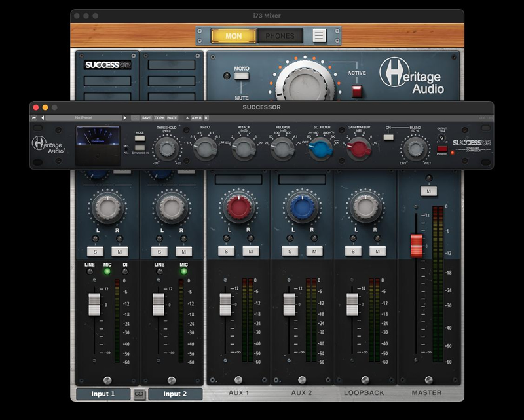This screenshot has width=524, height=420.
Task: Open the AUX 1 insert slot
Action: click(x=238, y=180)
